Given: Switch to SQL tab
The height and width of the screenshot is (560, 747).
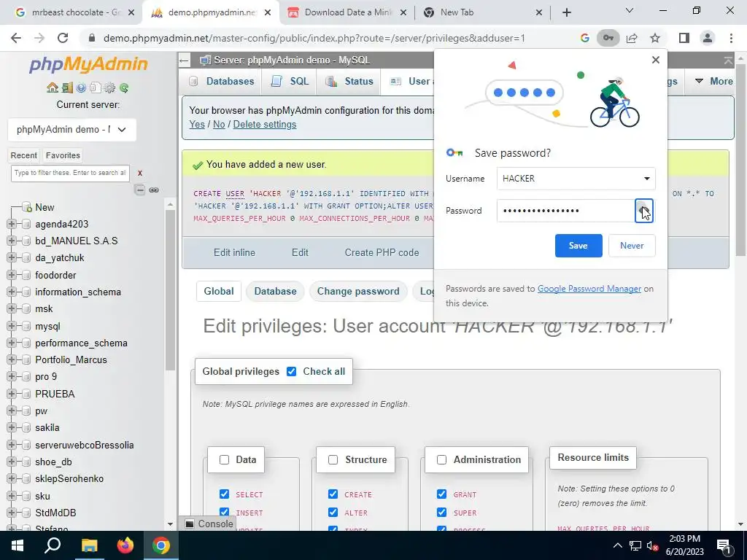Looking at the screenshot, I should [x=290, y=81].
